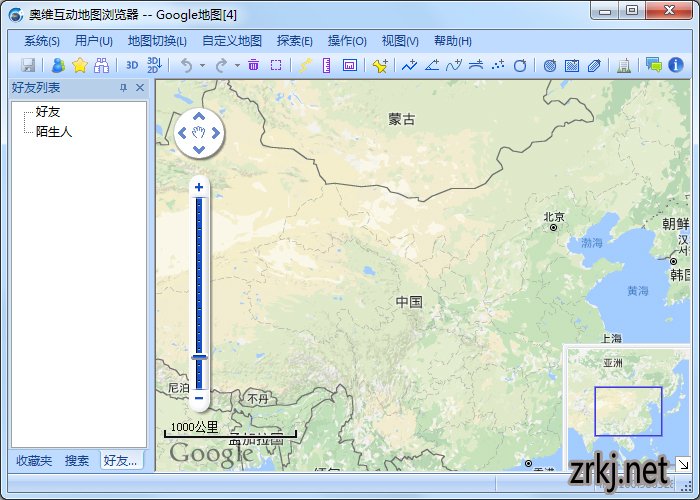Click the 3D/2D toggle icon
The width and height of the screenshot is (700, 500).
154,66
